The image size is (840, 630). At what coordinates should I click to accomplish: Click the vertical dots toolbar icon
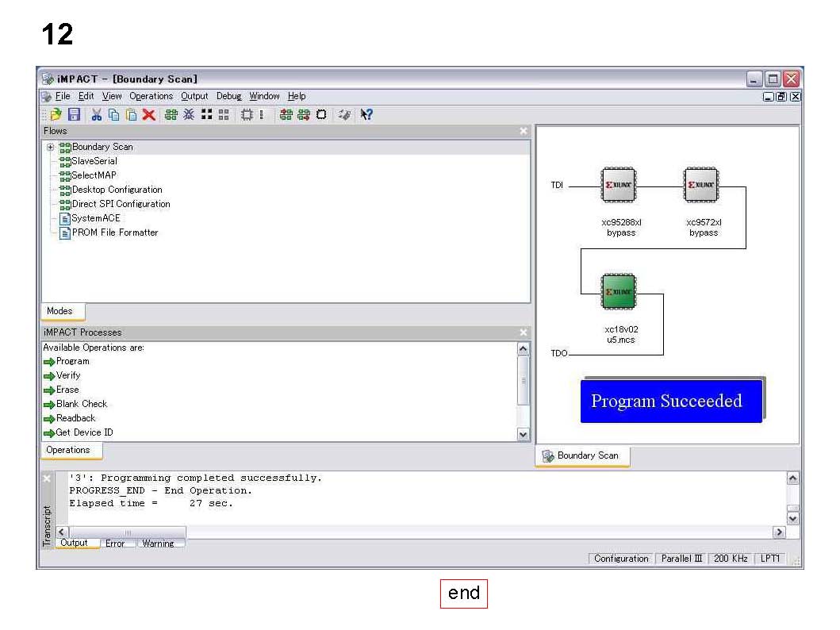pos(262,114)
